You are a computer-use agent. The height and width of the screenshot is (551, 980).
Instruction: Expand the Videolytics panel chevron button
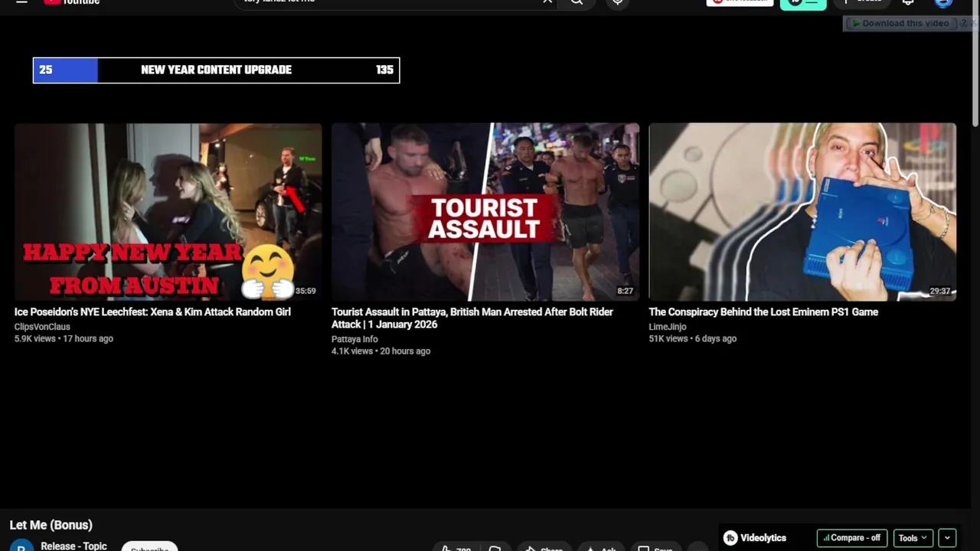click(947, 538)
